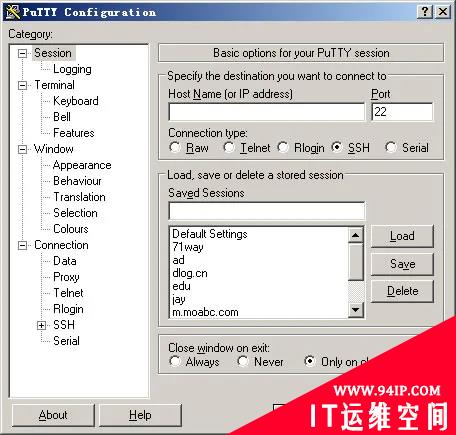
Task: Open the Appearance settings category
Action: click(x=82, y=165)
